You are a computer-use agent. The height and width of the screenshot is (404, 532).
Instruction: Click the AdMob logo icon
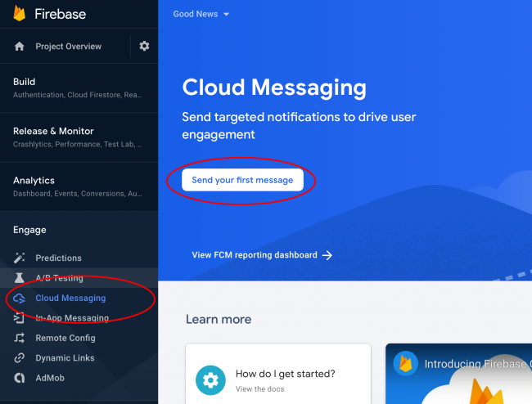(x=20, y=378)
